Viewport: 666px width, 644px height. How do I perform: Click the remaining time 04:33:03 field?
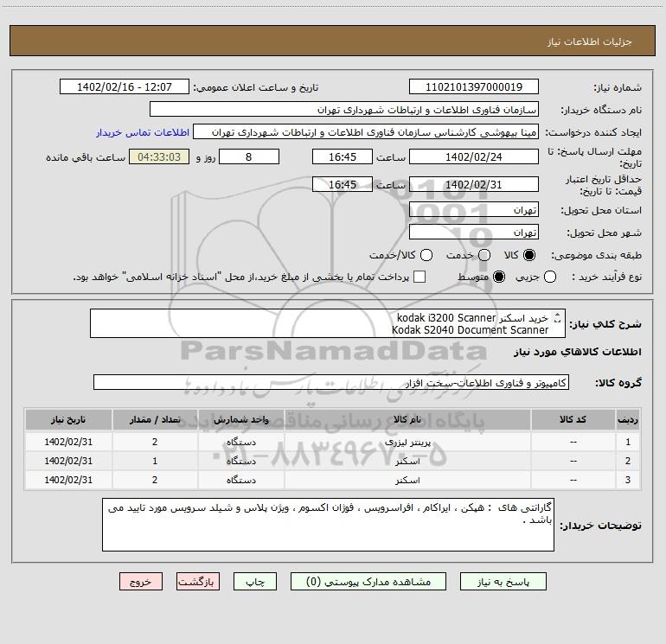point(159,157)
